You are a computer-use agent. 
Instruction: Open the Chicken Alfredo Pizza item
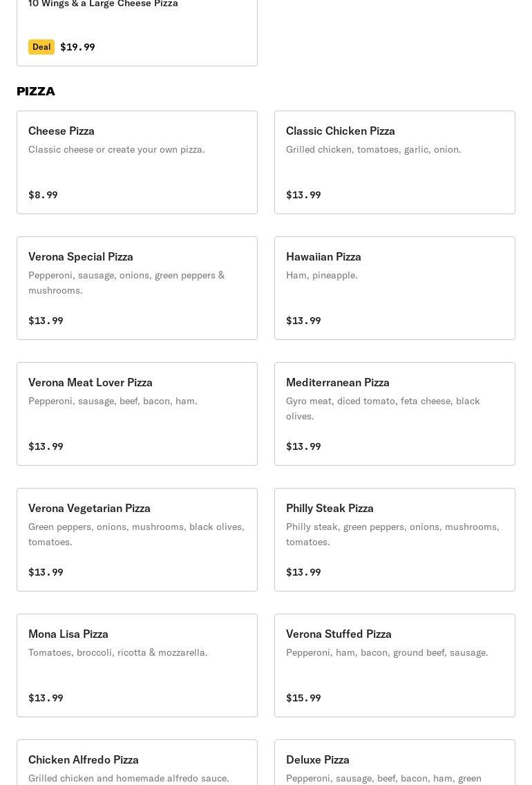137,764
